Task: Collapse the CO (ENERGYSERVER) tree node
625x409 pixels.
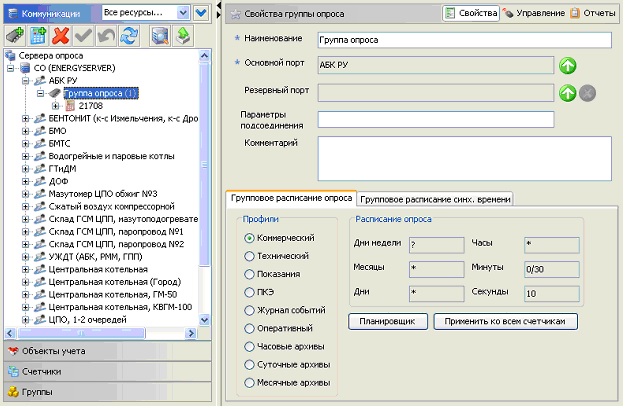Action: click(11, 68)
